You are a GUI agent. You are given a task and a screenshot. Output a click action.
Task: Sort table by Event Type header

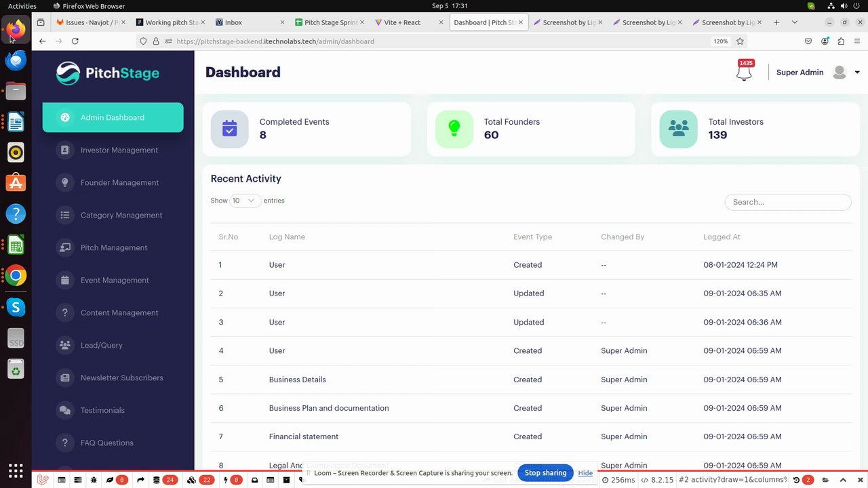click(x=532, y=237)
